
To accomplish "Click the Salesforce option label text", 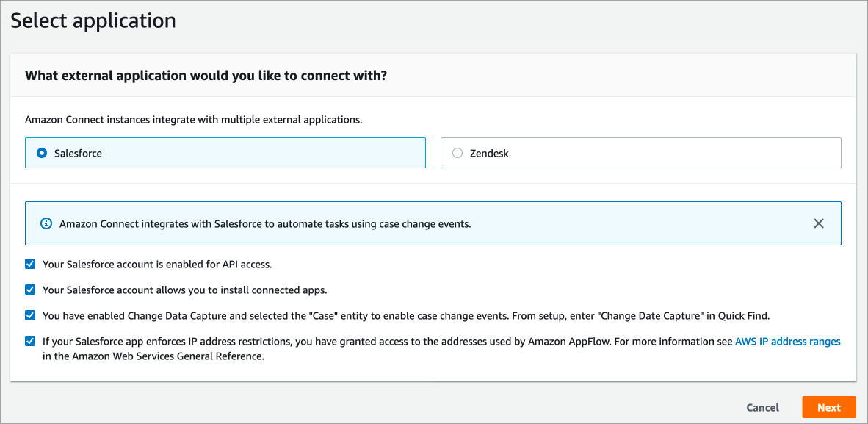I will tap(78, 154).
